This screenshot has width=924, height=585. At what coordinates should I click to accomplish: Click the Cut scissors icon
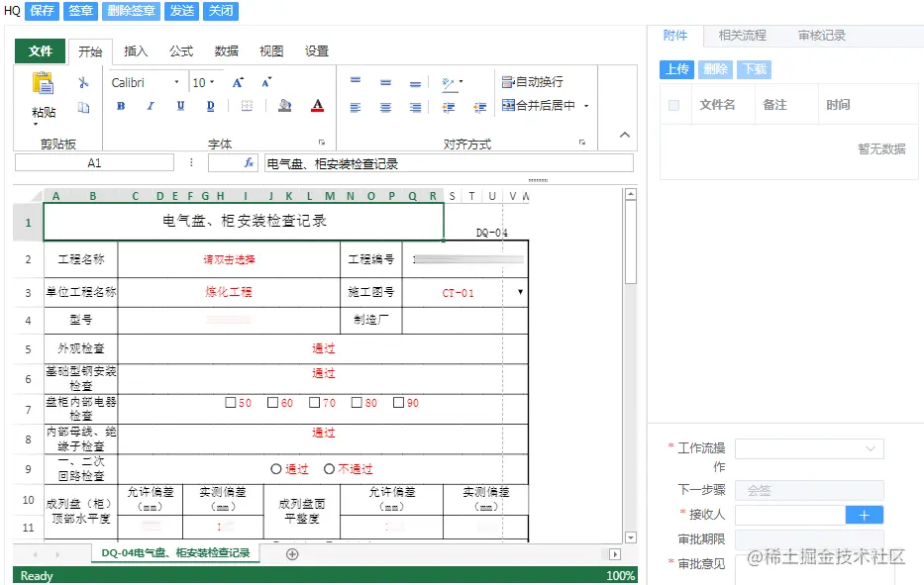click(83, 82)
